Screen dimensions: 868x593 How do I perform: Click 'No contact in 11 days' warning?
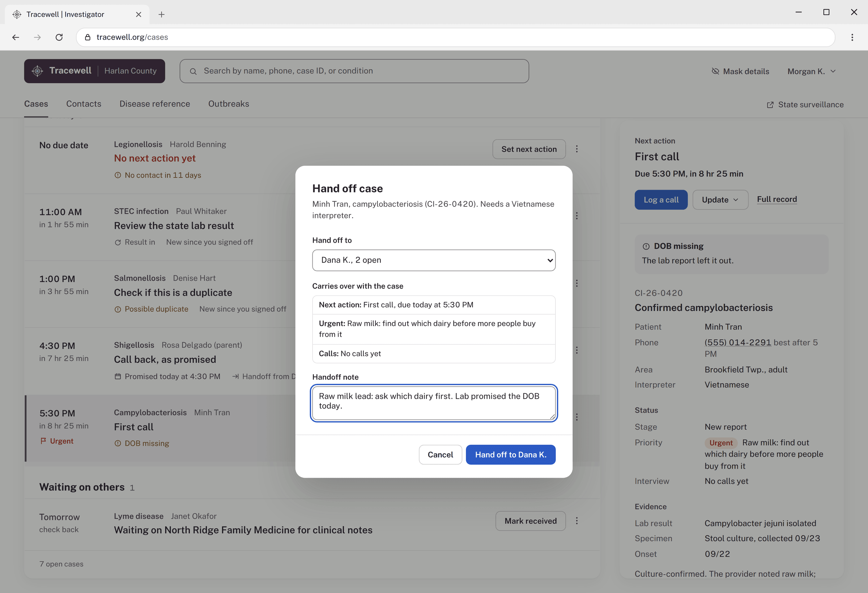(158, 175)
